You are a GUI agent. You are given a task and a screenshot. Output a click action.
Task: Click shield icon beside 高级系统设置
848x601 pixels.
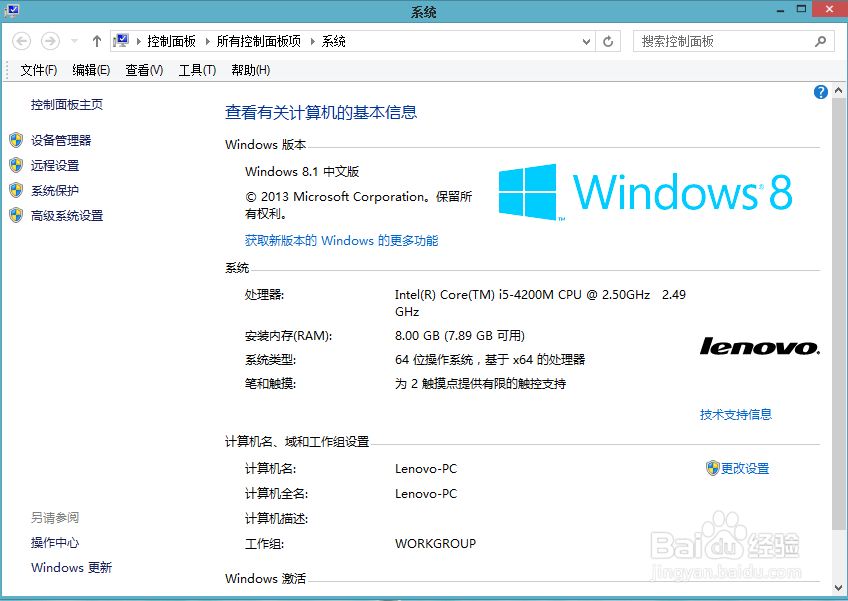point(16,216)
